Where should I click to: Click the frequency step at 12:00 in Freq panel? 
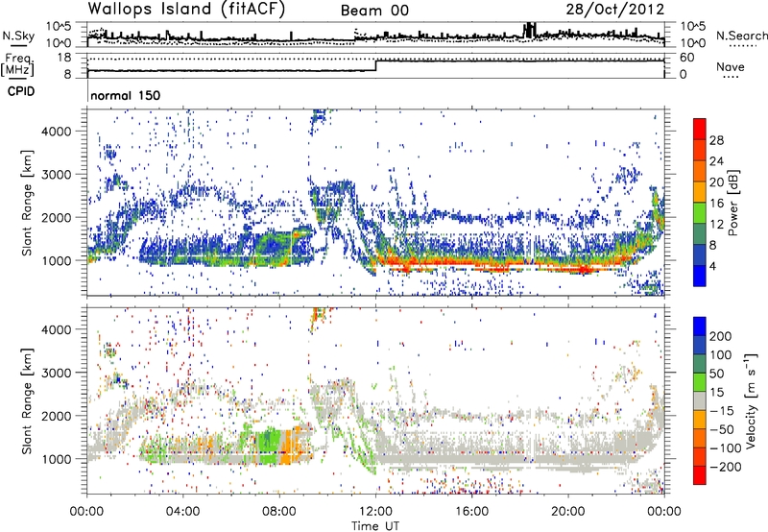coord(376,65)
